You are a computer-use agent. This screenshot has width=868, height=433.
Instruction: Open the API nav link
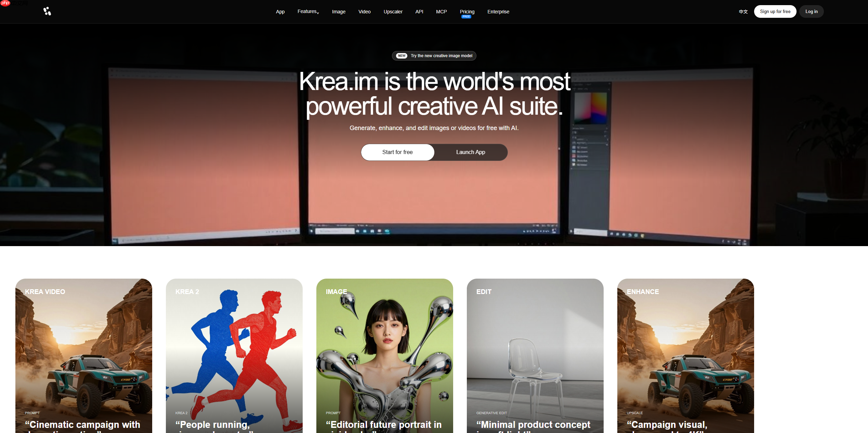419,12
